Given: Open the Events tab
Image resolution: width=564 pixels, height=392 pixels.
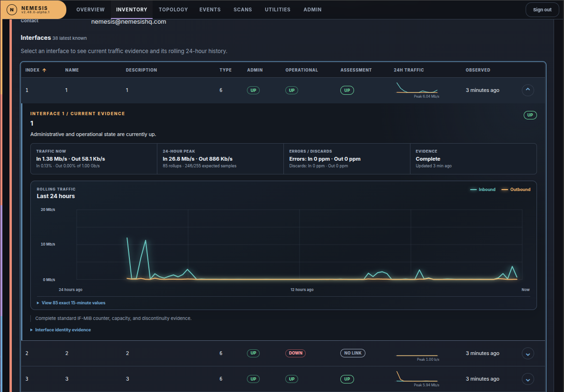Looking at the screenshot, I should click(x=210, y=9).
